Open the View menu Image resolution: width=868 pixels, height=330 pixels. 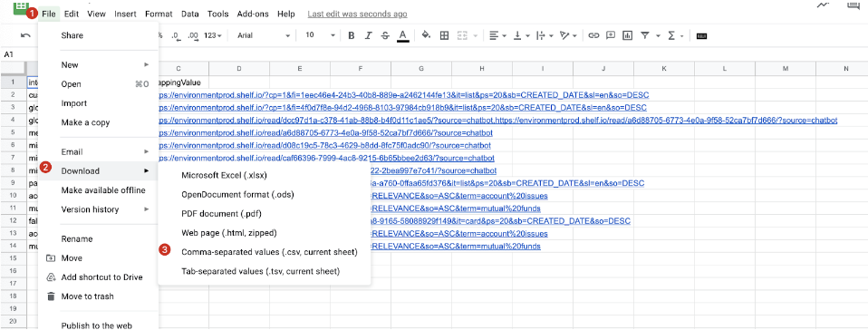click(x=96, y=14)
